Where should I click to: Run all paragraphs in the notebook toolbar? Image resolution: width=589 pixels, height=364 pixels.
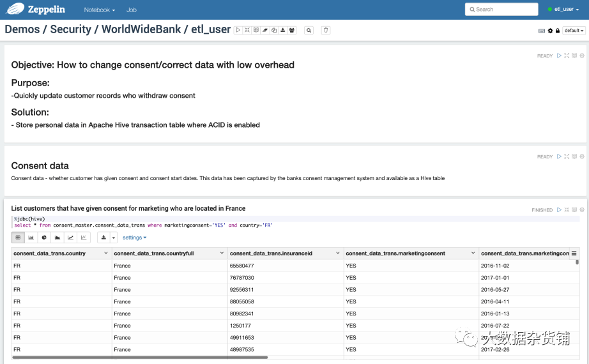coord(238,30)
